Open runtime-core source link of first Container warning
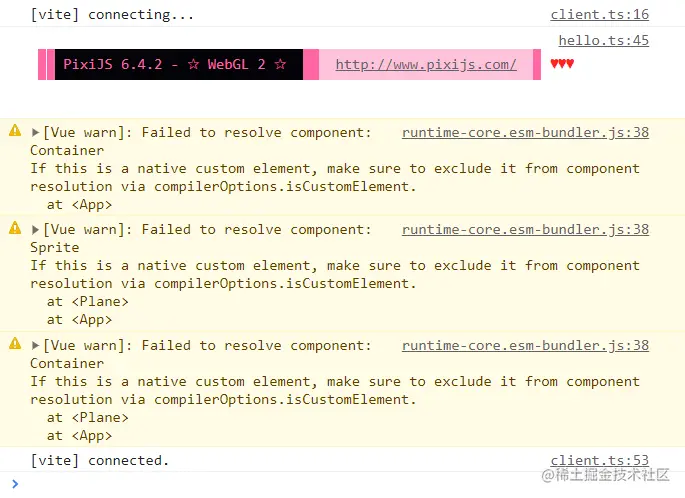The height and width of the screenshot is (498, 685). click(x=525, y=132)
